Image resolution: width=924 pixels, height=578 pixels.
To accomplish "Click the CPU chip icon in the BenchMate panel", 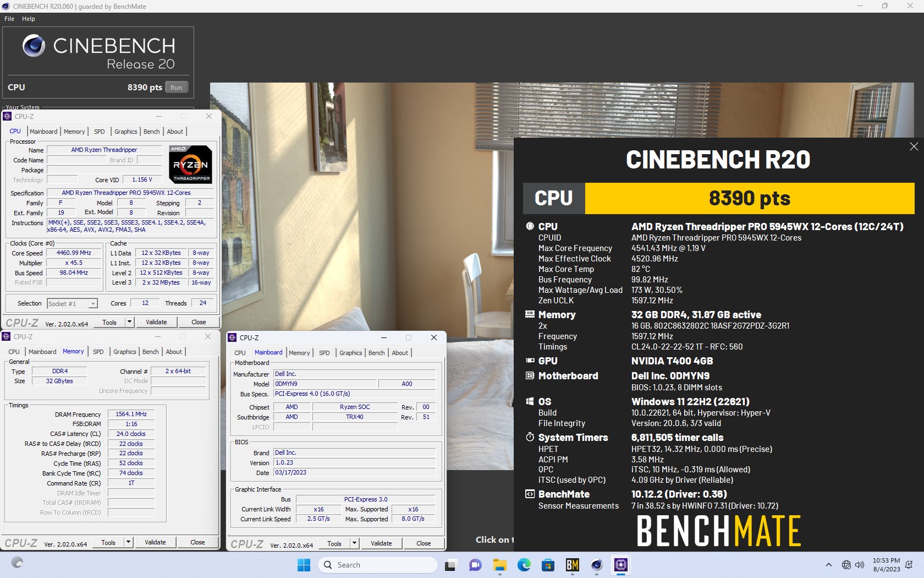I will pyautogui.click(x=530, y=226).
